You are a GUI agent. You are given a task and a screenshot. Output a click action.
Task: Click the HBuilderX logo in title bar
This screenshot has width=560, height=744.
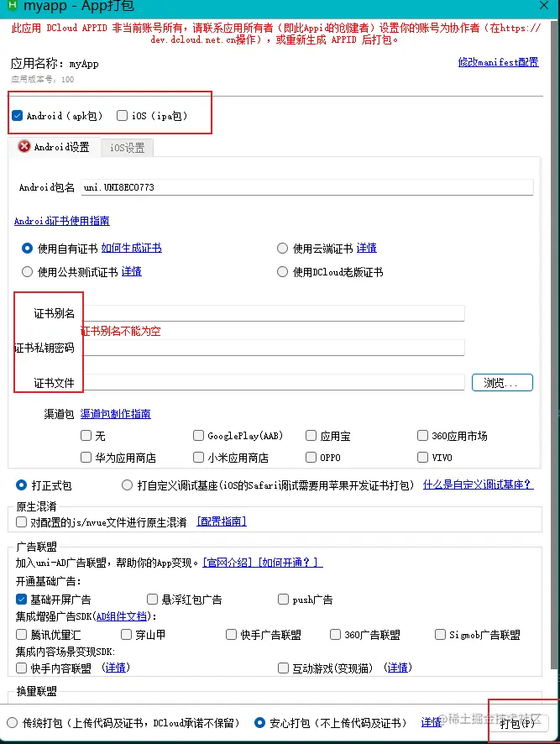13,6
